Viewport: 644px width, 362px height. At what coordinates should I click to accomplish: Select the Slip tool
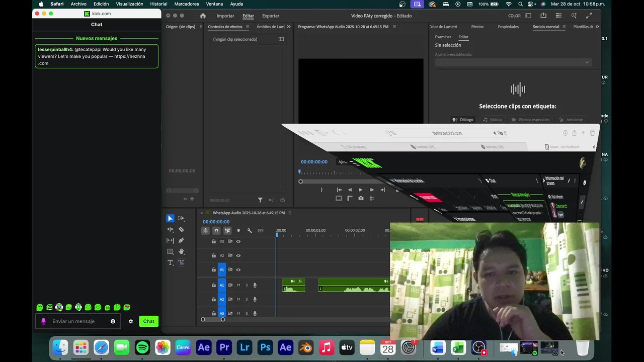[170, 240]
